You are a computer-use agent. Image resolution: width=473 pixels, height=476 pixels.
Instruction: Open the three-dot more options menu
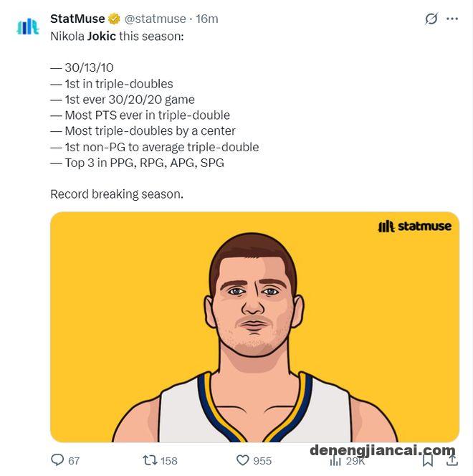pos(452,19)
